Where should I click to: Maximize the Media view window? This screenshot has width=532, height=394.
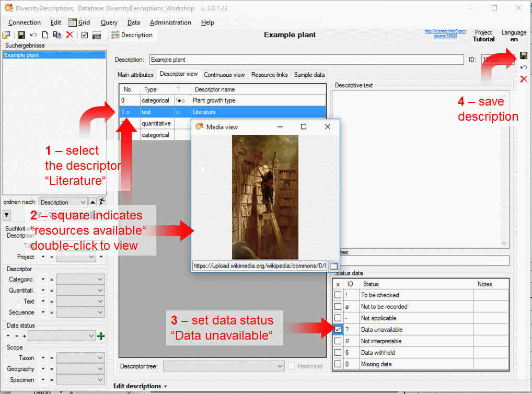(304, 126)
